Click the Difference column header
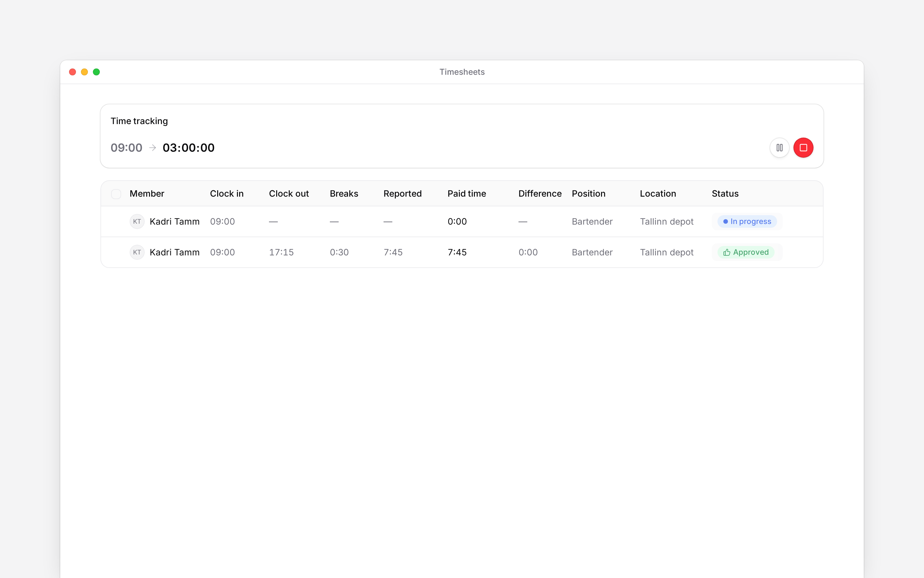 540,194
